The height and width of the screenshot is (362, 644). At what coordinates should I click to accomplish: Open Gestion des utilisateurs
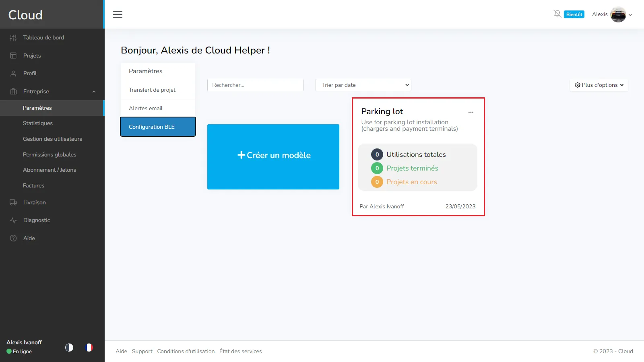tap(52, 139)
